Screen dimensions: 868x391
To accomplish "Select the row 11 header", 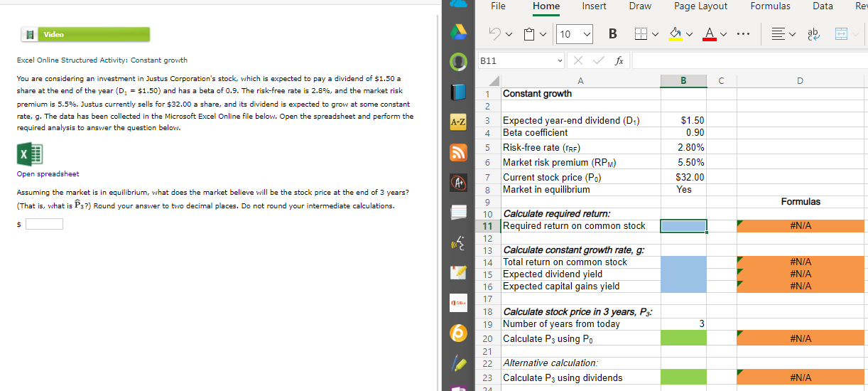I will coord(488,226).
